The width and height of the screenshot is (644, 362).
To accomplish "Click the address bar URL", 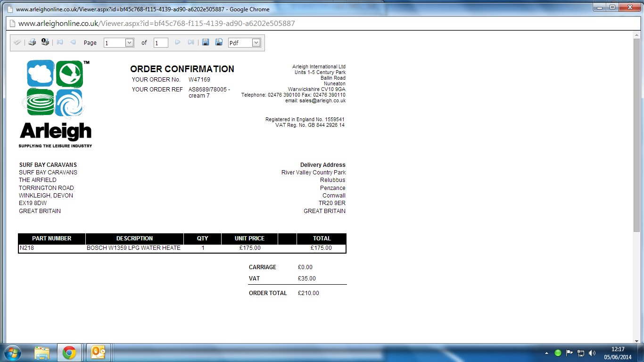I will click(157, 23).
